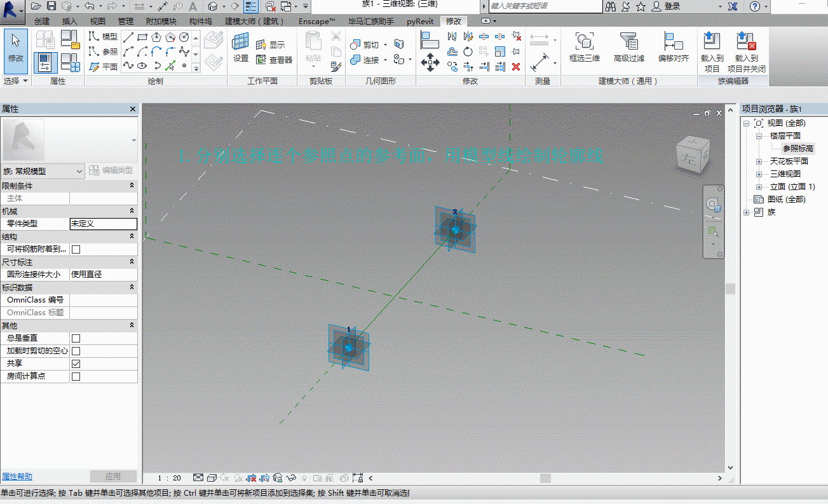
Task: Select 参照 line type in Draw panel
Action: click(x=104, y=51)
